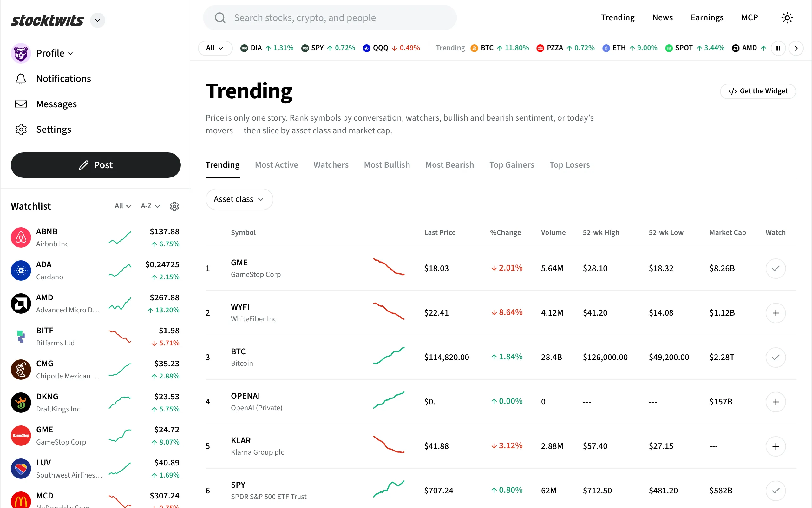
Task: Open BITF Bitfarms logo in watchlist
Action: click(21, 336)
